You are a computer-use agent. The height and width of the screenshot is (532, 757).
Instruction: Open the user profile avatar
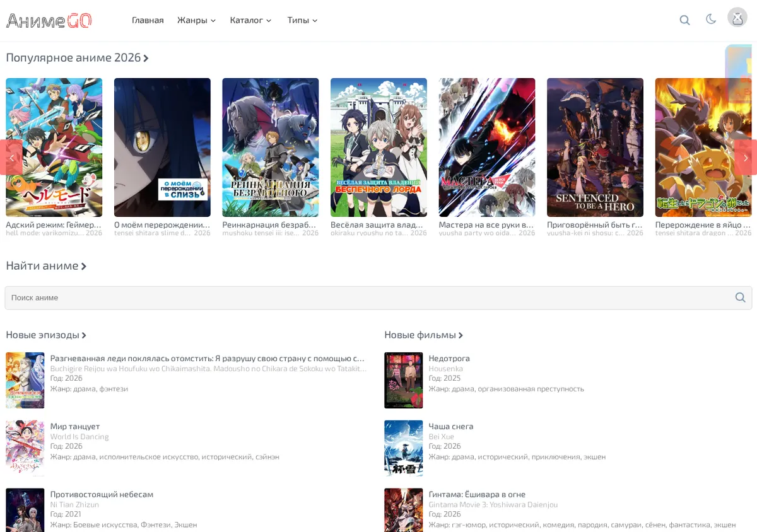pyautogui.click(x=737, y=17)
